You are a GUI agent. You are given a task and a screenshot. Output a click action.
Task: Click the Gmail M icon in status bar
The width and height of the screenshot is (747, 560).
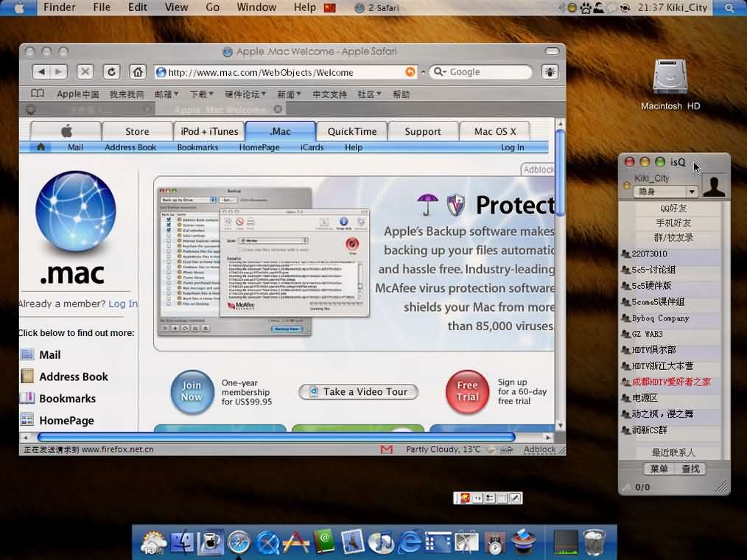(x=386, y=449)
